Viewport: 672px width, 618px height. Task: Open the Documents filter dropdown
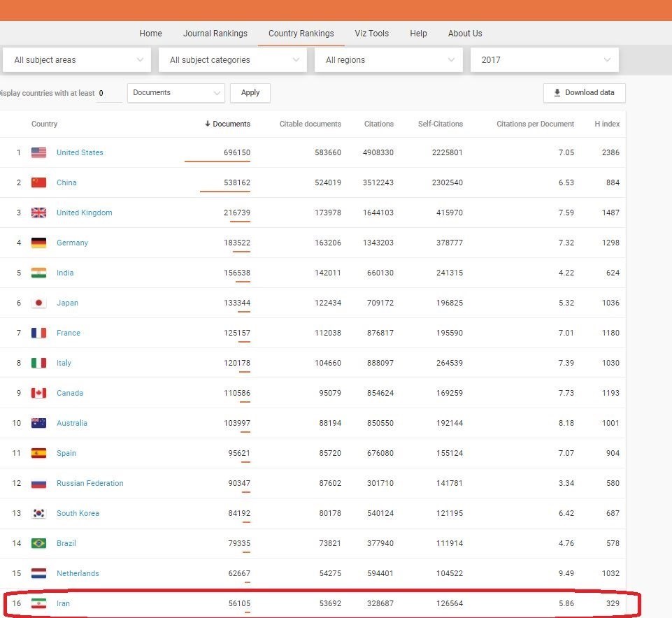pos(176,93)
